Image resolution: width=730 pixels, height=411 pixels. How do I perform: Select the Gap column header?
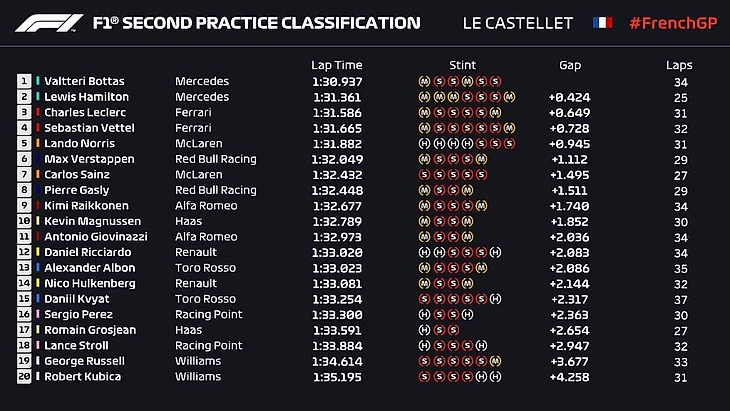pyautogui.click(x=570, y=65)
